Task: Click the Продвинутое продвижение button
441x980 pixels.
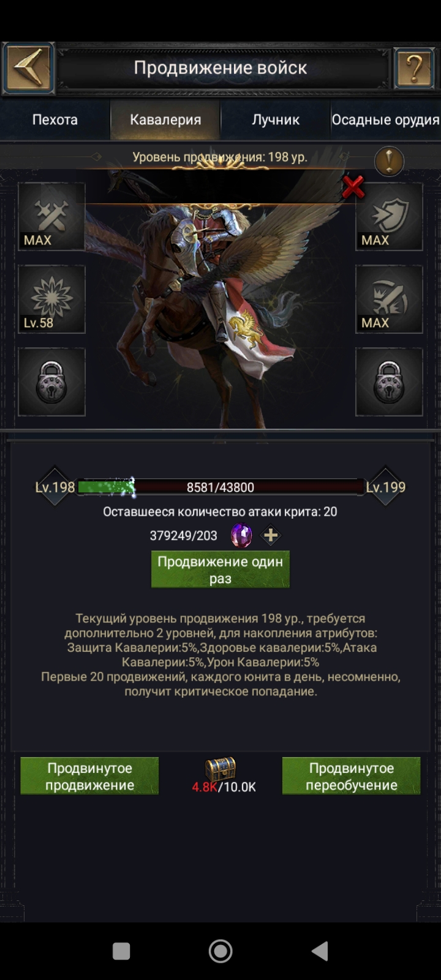Action: point(89,776)
